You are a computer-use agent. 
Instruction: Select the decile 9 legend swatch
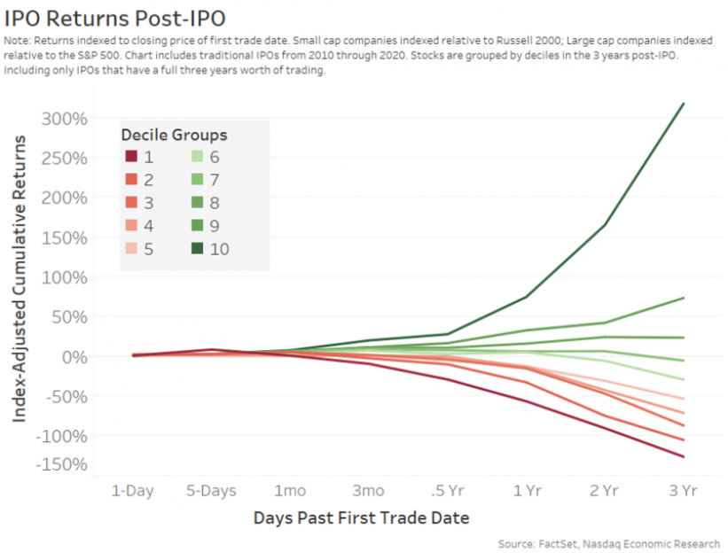(x=198, y=225)
